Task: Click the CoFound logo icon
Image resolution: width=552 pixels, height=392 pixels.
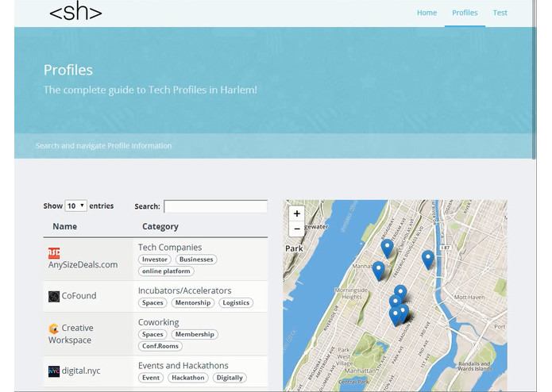Action: tap(54, 296)
